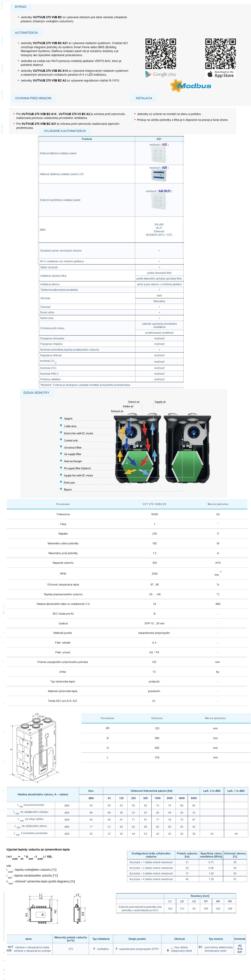Click the blue marker beside Spigots
The image size is (251, 980).
[61, 418]
